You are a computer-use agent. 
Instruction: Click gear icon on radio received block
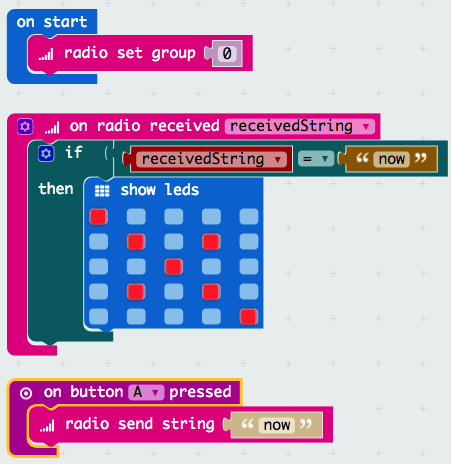(x=25, y=127)
